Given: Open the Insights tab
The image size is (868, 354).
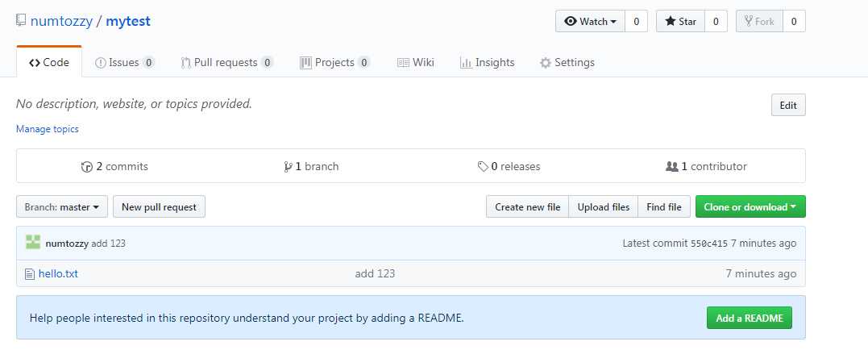Looking at the screenshot, I should (x=487, y=63).
